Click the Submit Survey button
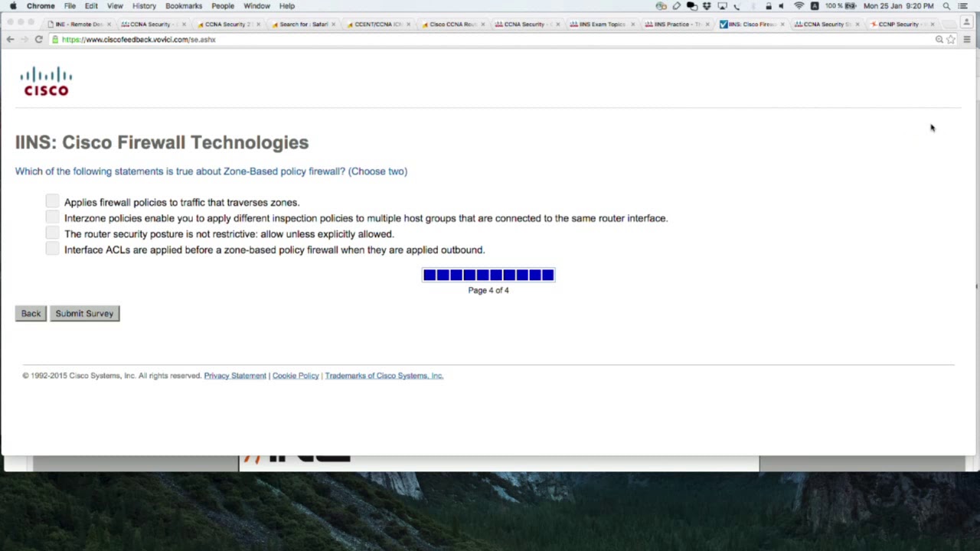The image size is (980, 551). tap(84, 313)
